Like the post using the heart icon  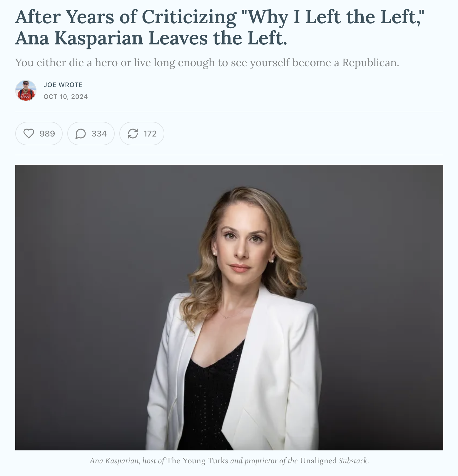(x=29, y=134)
